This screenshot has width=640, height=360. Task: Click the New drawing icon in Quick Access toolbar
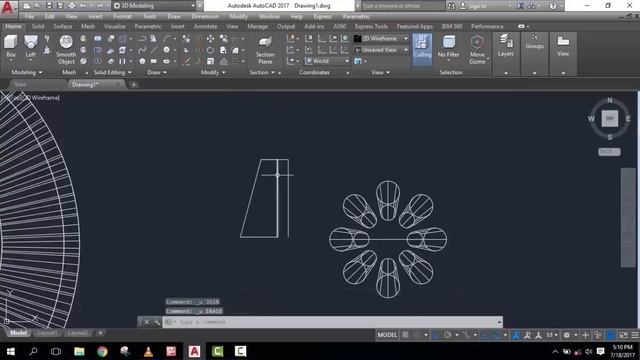[x=27, y=6]
